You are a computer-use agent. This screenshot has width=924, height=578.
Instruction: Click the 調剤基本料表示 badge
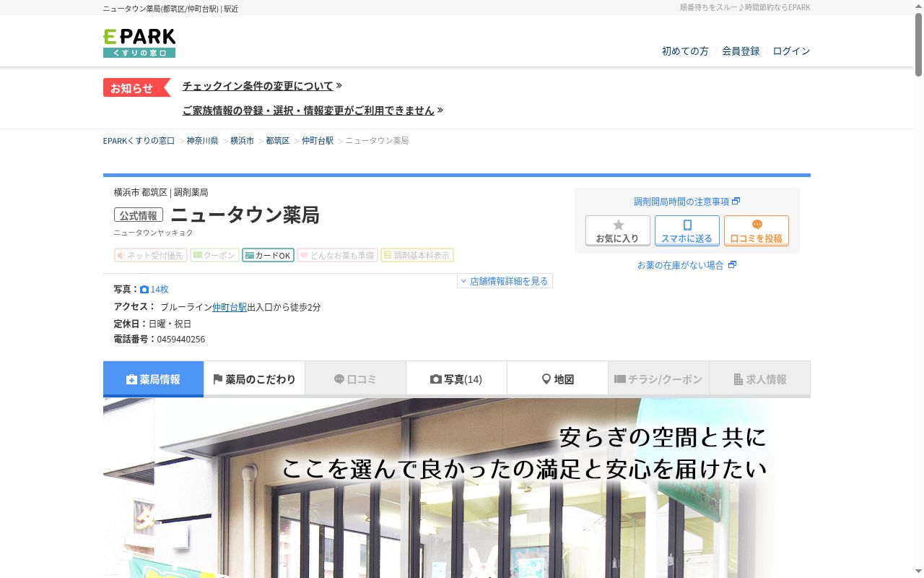[x=417, y=255]
